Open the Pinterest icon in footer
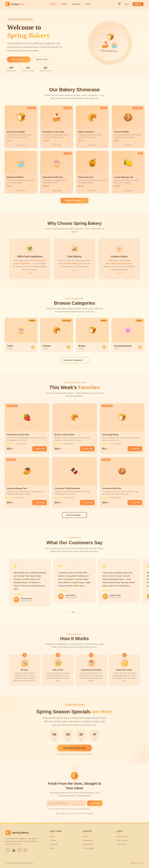149x868 pixels. point(25,850)
